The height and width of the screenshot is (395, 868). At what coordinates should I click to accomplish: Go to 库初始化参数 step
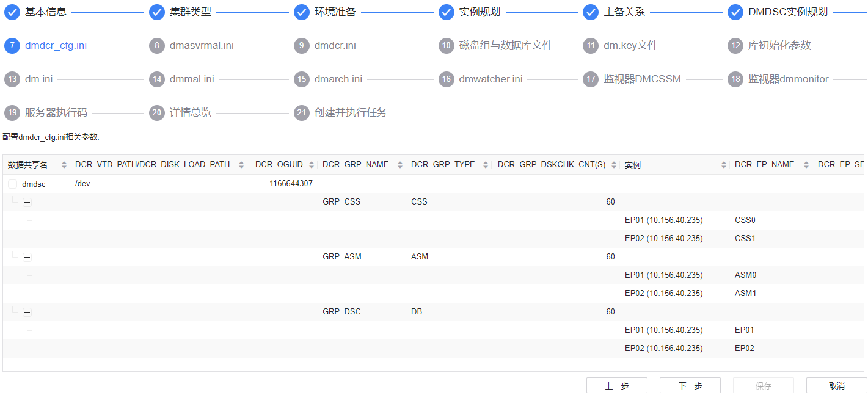779,46
